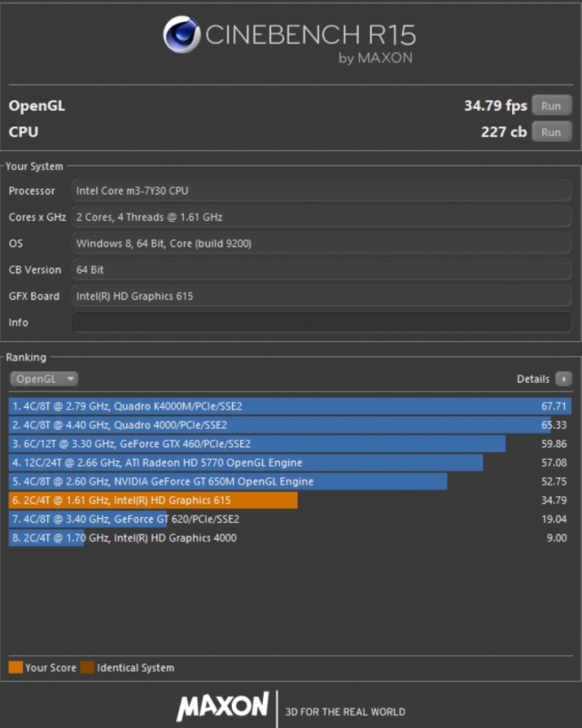582x728 pixels.
Task: Open the OpenGL ranking dropdown
Action: [x=45, y=379]
